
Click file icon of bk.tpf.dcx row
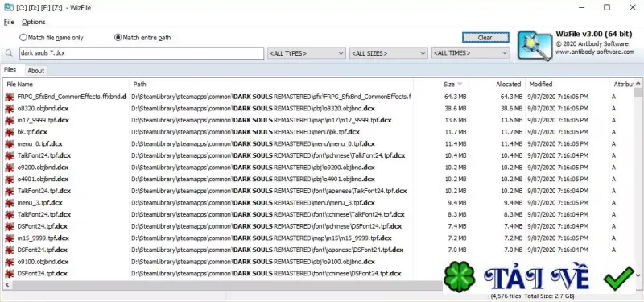(x=10, y=132)
